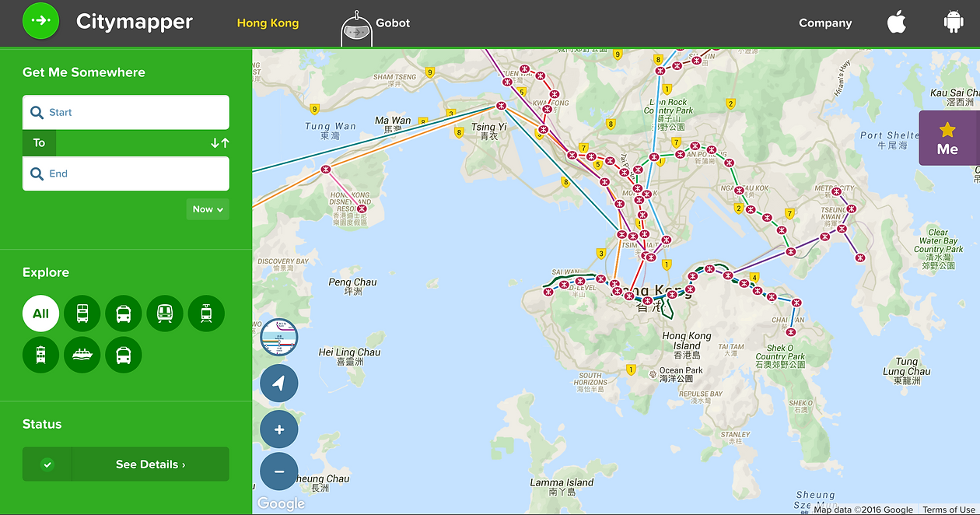980x515 pixels.
Task: Filter by double-decker bus in Explore
Action: (82, 314)
